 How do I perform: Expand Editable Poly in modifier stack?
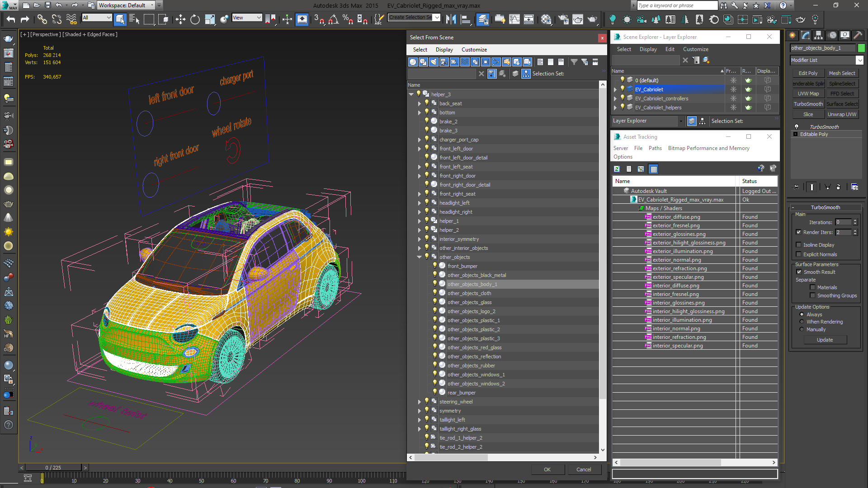[x=796, y=134]
